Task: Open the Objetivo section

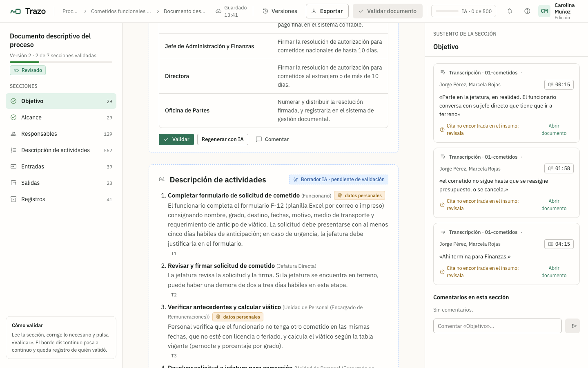Action: click(x=61, y=101)
